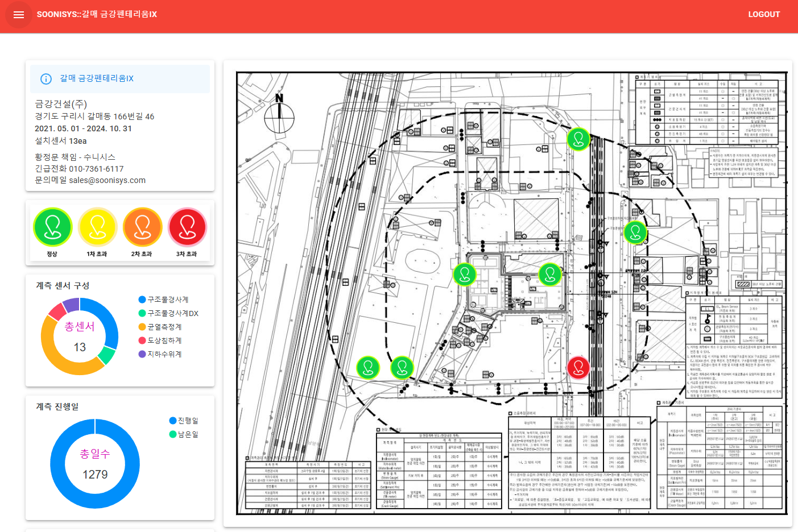
Task: Click the 계측 진행일 card heading
Action: tap(57, 406)
